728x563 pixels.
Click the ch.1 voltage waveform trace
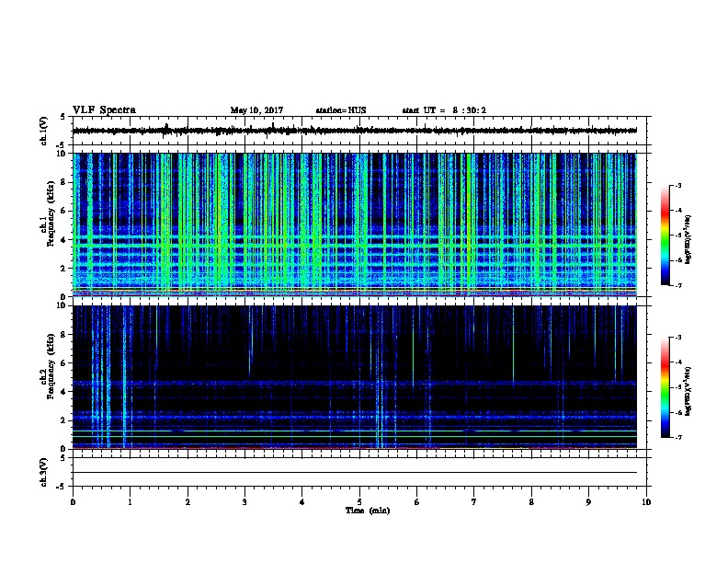355,131
